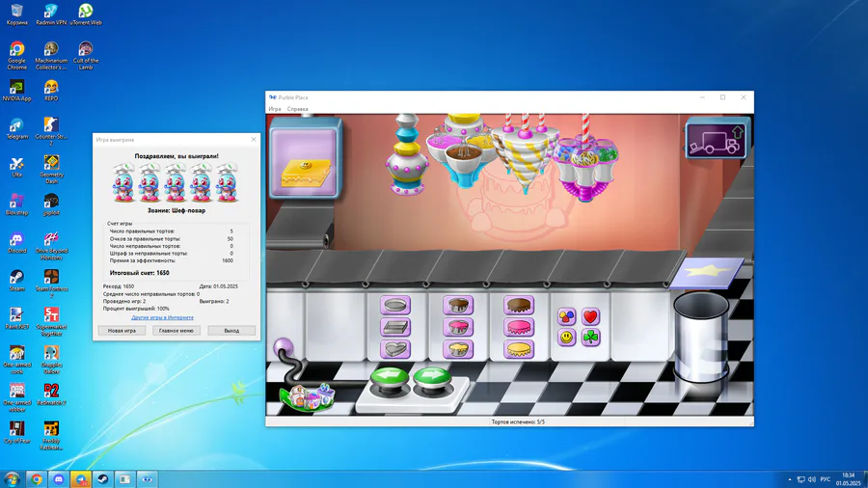868x488 pixels.
Task: Click the Итоговый счет: 1650 text
Action: tap(140, 273)
